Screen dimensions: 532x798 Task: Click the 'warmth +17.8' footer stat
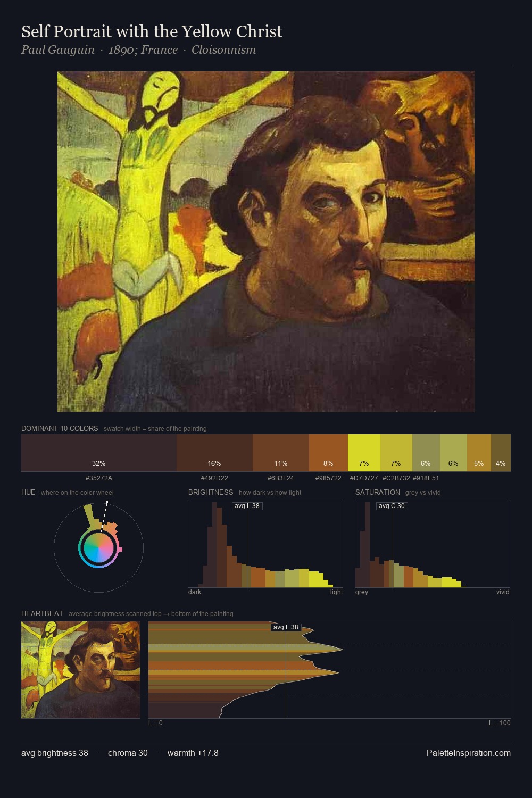point(193,753)
